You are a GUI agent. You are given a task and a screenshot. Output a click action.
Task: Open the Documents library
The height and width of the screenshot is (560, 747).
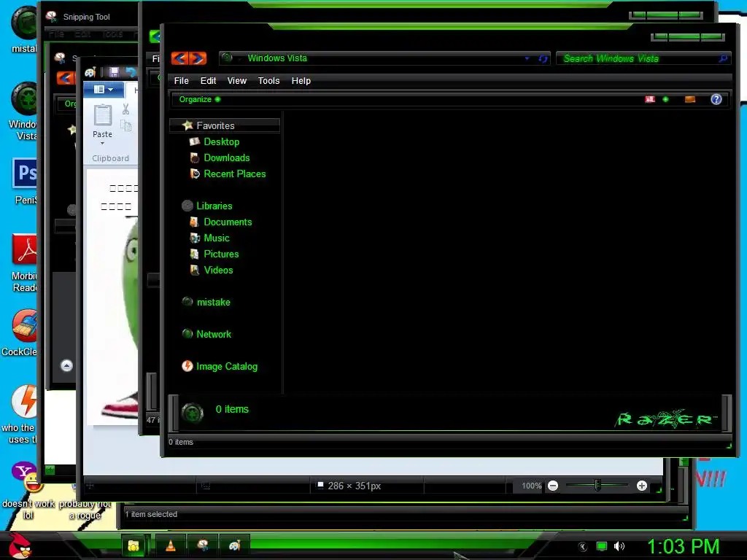coord(228,222)
